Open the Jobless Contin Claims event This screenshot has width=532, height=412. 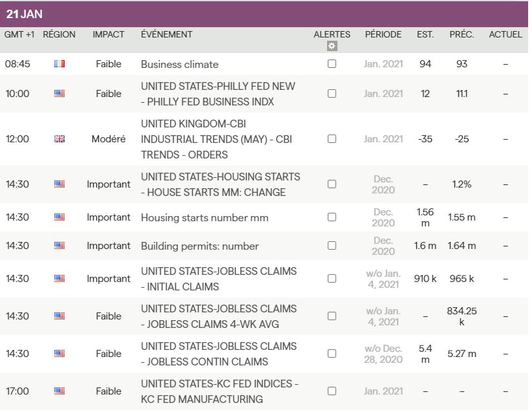[218, 354]
